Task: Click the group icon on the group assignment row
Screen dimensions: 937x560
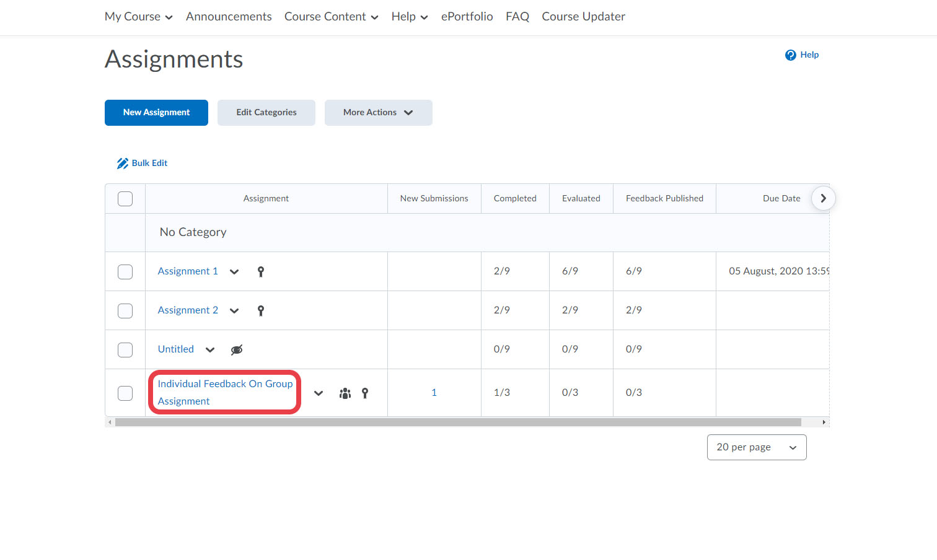Action: click(x=345, y=393)
